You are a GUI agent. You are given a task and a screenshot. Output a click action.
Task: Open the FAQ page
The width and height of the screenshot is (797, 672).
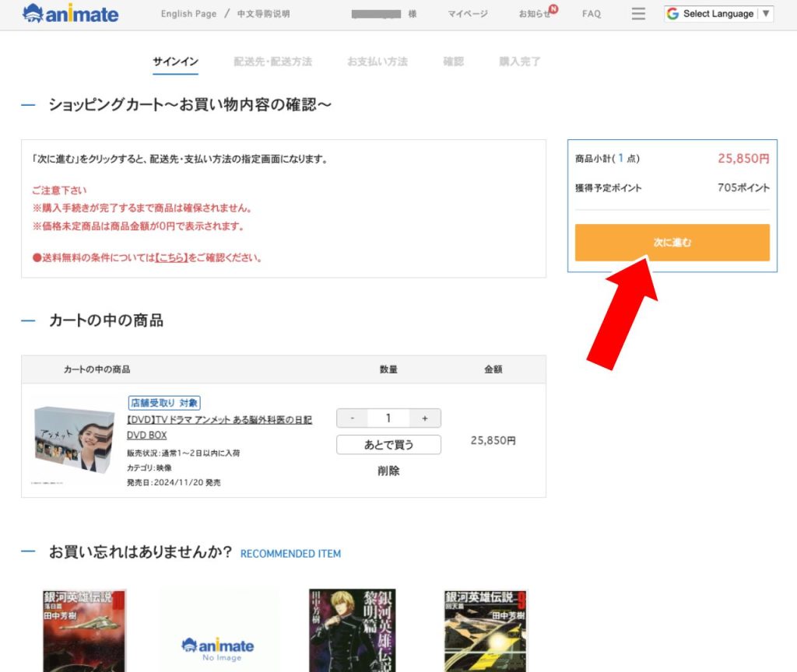coord(592,14)
